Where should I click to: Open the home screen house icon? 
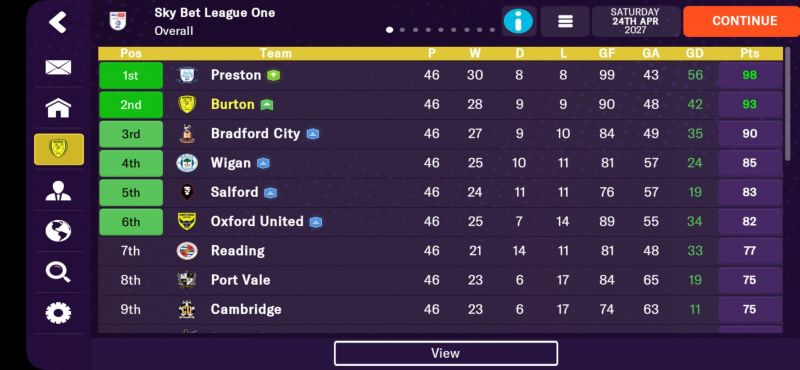[58, 108]
